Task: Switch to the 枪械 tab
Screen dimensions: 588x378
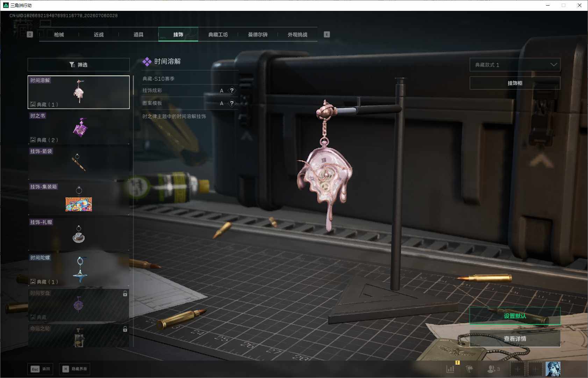Action: [59, 35]
